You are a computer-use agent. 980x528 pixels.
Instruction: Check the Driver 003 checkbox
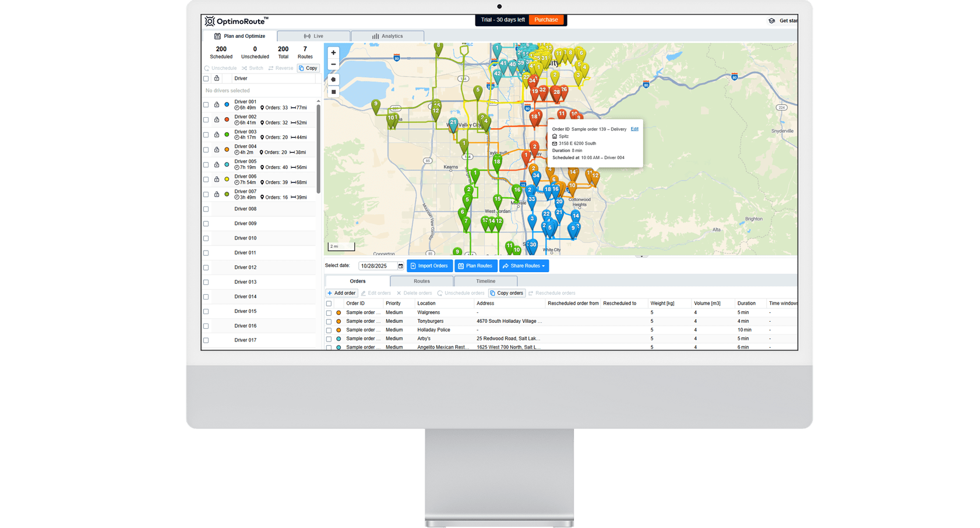pos(206,135)
